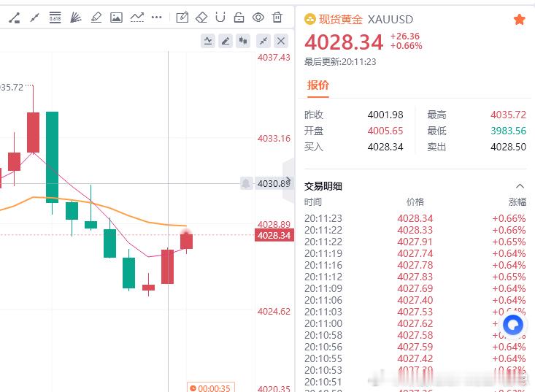The width and height of the screenshot is (535, 392).
Task: Toggle magnet snap mode
Action: point(220,17)
